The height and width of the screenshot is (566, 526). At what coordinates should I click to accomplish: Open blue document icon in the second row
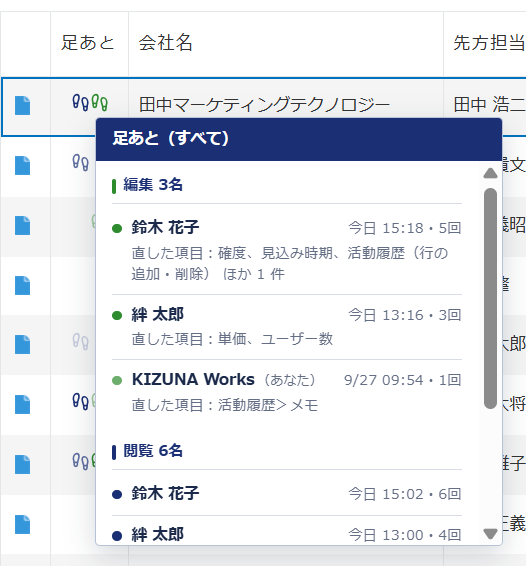22,165
